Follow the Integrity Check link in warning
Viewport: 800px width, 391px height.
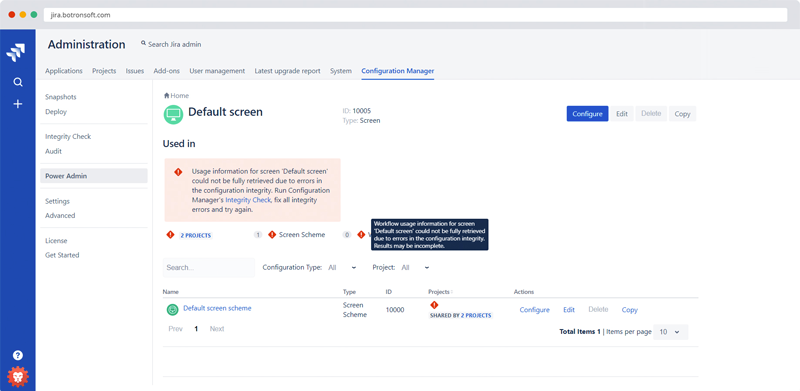[248, 200]
